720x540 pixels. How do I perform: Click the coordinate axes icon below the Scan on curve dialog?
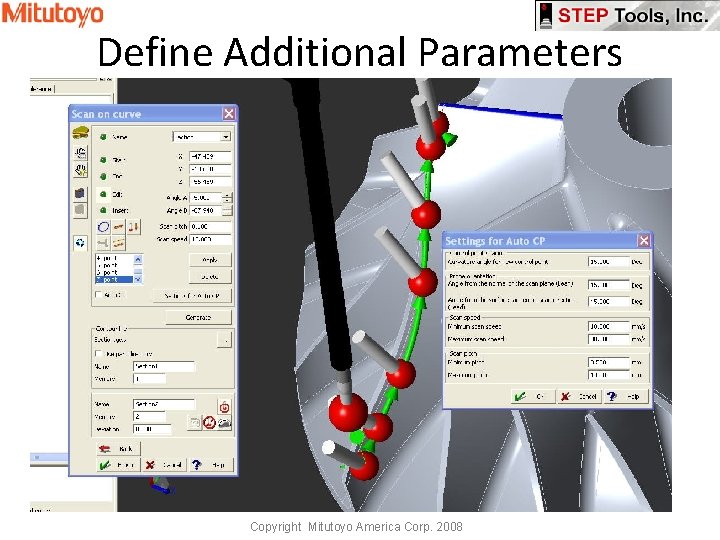162,485
